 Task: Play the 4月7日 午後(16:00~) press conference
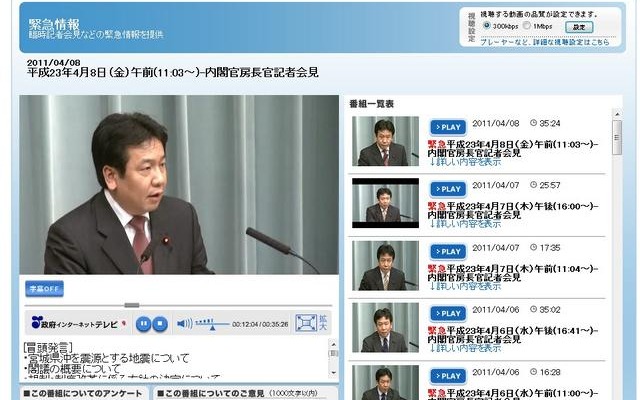[x=448, y=189]
